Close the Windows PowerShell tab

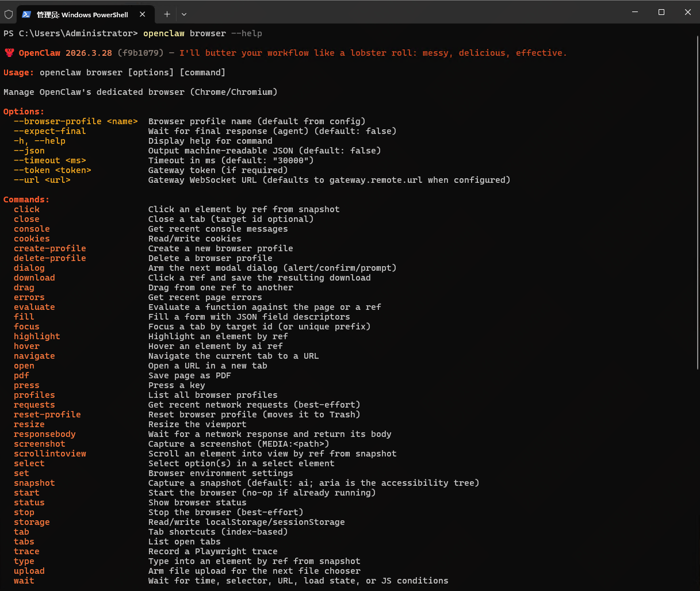(142, 14)
